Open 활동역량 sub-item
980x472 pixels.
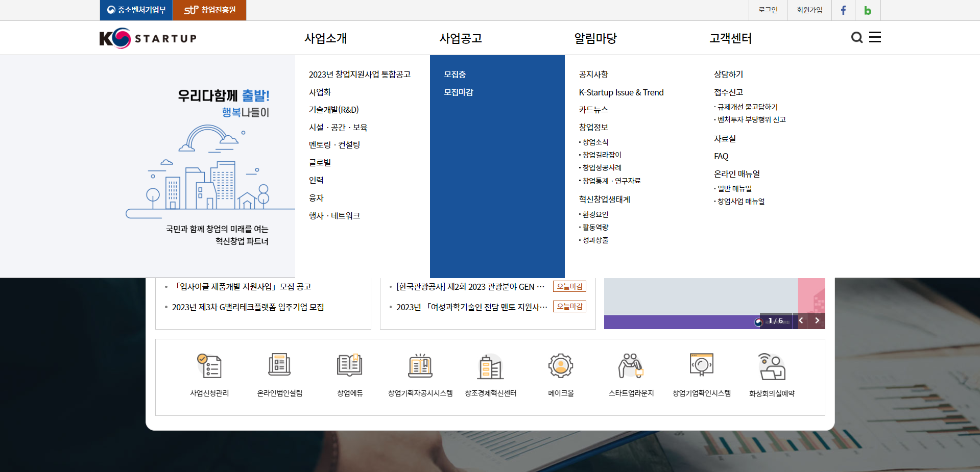point(595,228)
